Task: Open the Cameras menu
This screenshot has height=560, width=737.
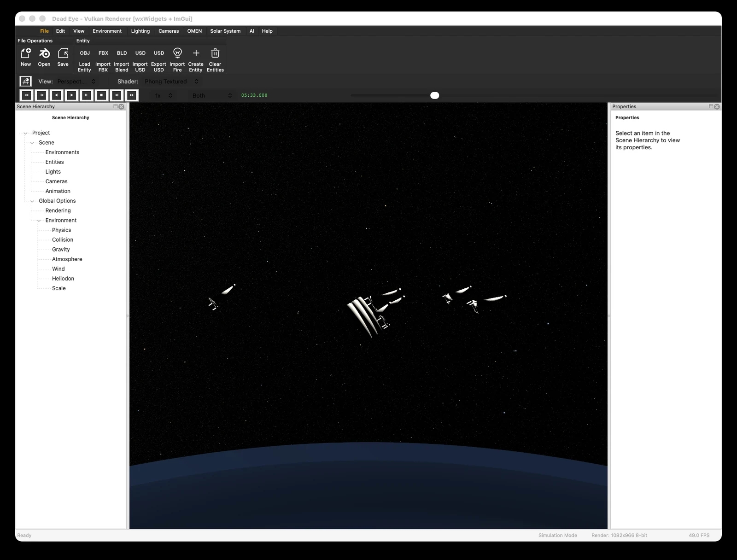Action: 169,31
